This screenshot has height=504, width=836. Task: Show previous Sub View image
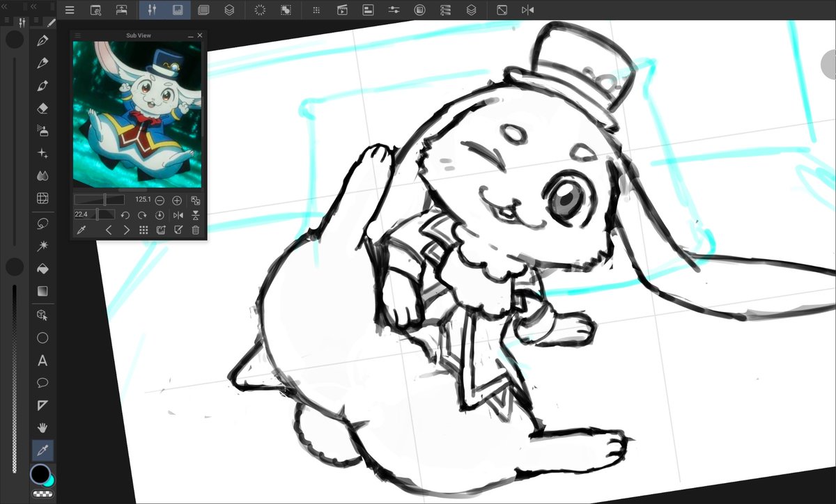tap(109, 230)
